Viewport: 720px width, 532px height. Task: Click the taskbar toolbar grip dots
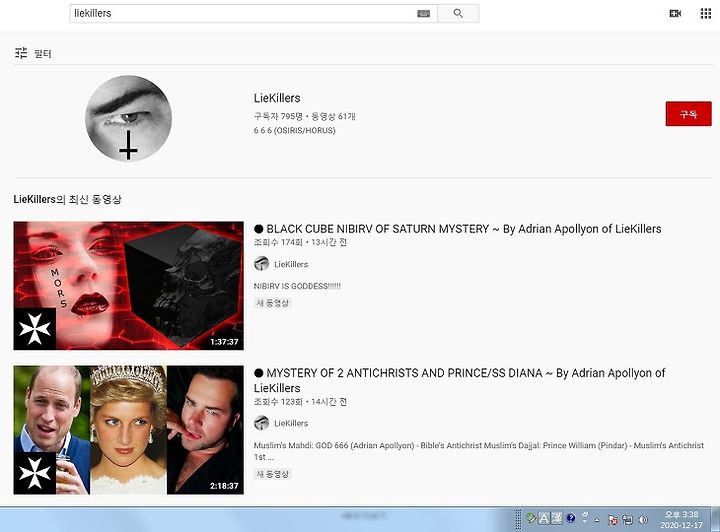(518, 520)
